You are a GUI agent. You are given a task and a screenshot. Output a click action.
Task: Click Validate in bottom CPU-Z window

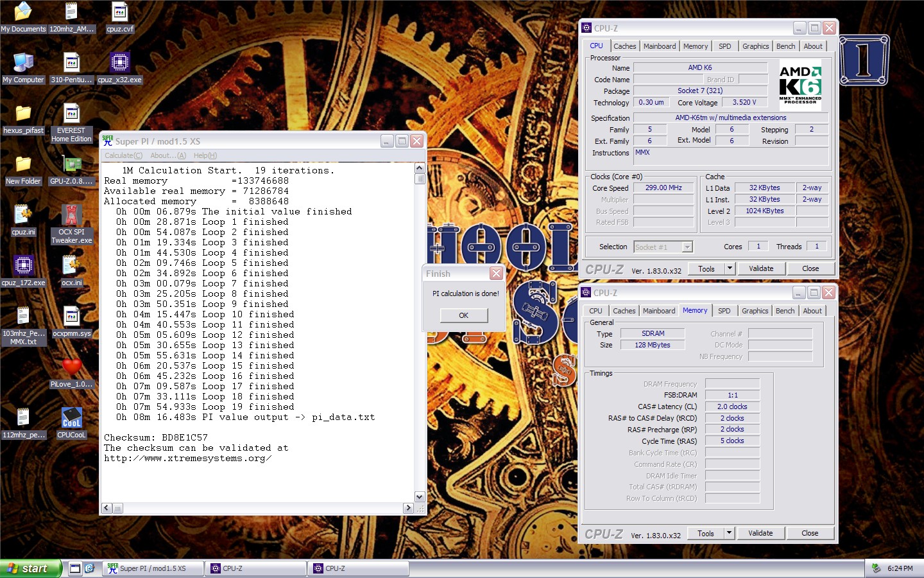point(760,534)
